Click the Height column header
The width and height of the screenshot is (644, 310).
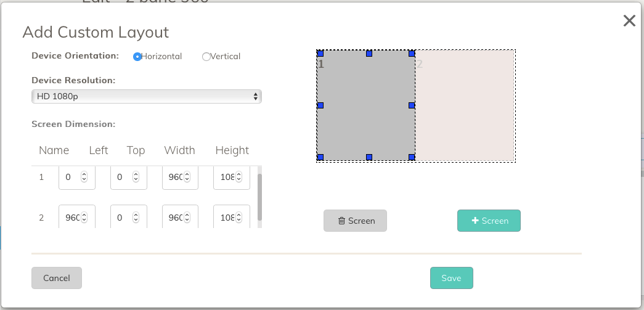click(x=232, y=151)
